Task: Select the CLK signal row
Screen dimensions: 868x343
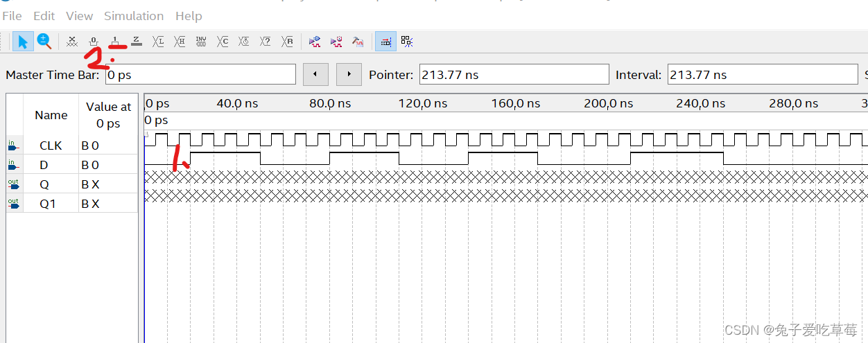Action: coord(72,146)
